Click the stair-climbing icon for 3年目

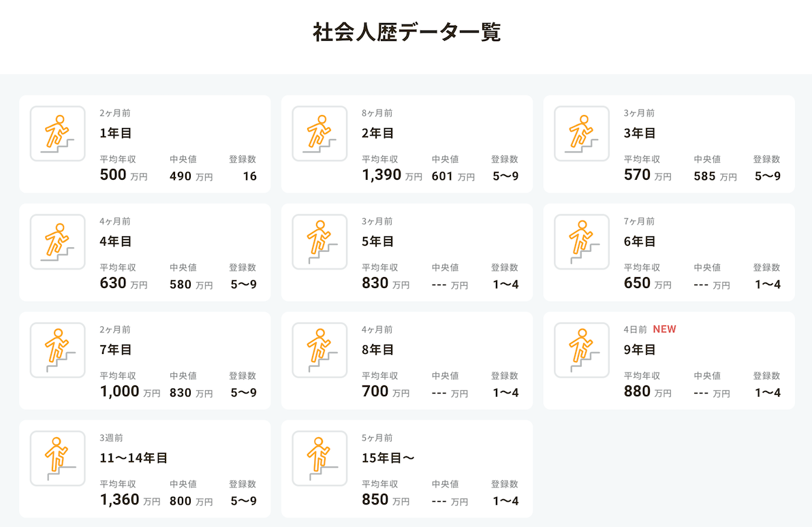[x=582, y=133]
